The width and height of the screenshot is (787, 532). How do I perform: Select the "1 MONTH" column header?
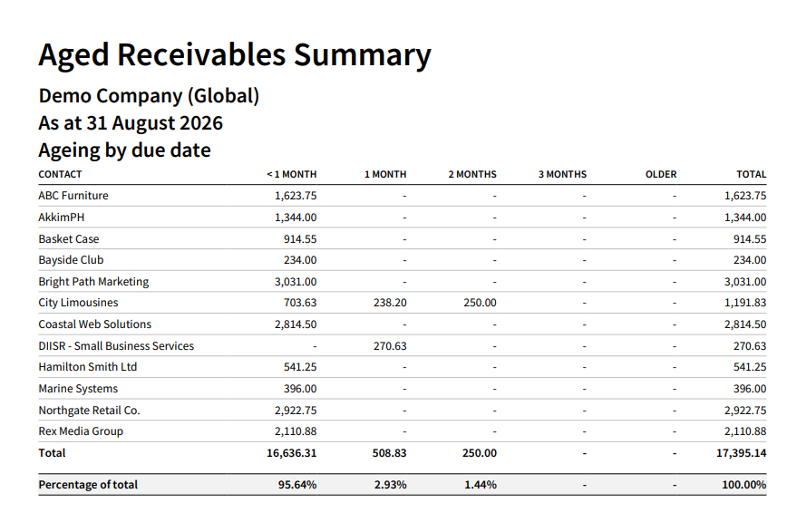click(385, 174)
